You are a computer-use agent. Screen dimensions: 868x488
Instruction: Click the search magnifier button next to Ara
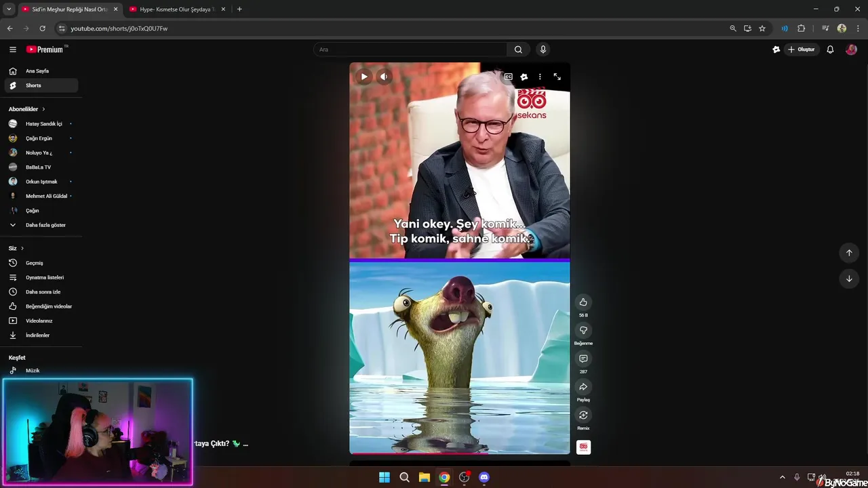tap(518, 49)
